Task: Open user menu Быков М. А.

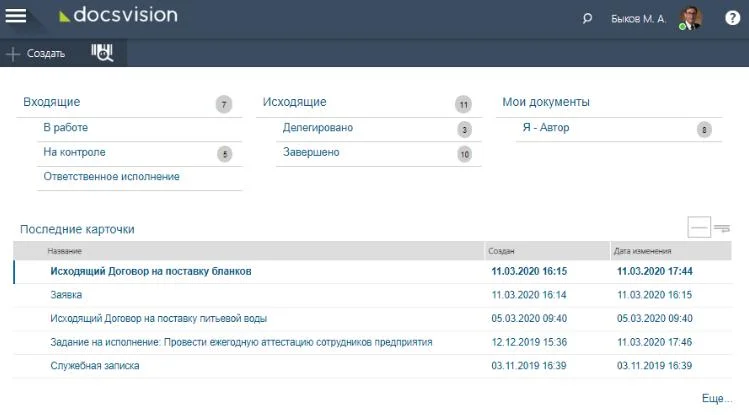Action: 638,19
